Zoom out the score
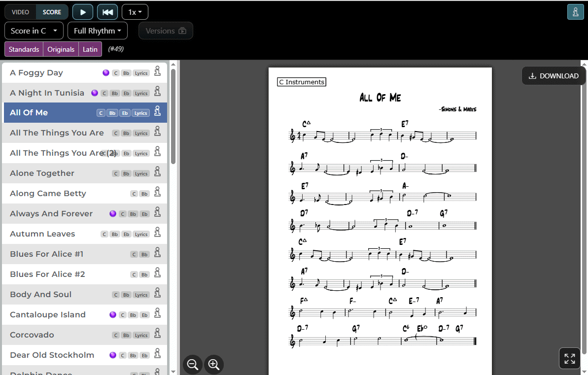The width and height of the screenshot is (588, 375). tap(193, 365)
